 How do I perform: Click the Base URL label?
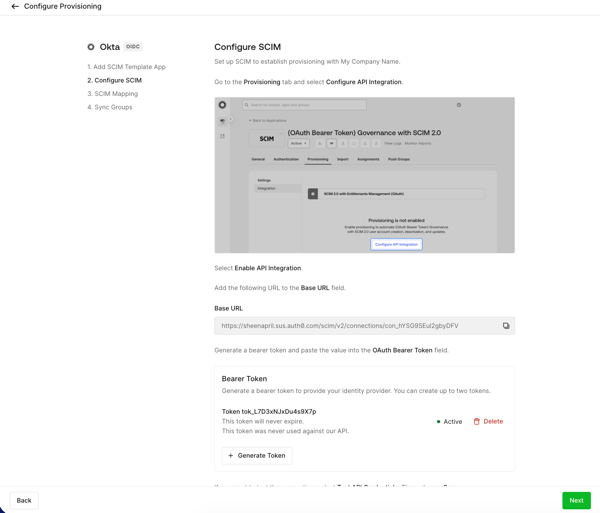[x=228, y=308]
